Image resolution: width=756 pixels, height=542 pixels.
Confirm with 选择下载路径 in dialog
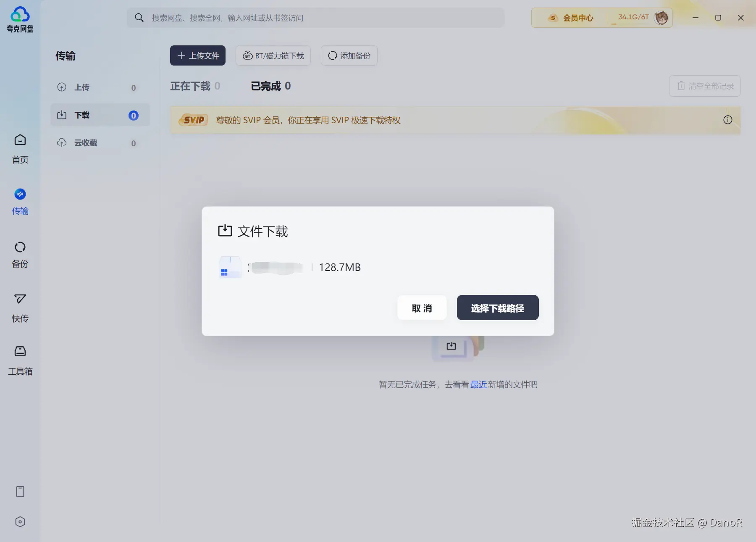(x=498, y=308)
